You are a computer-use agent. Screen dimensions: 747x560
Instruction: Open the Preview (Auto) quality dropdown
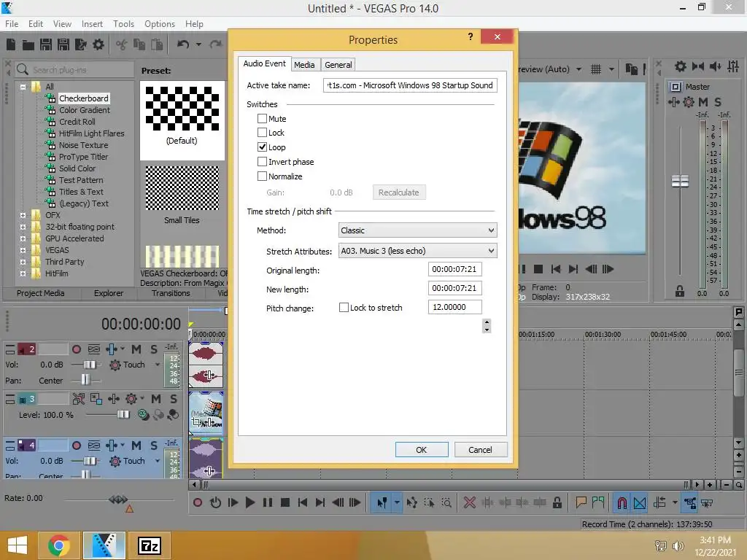tap(578, 69)
